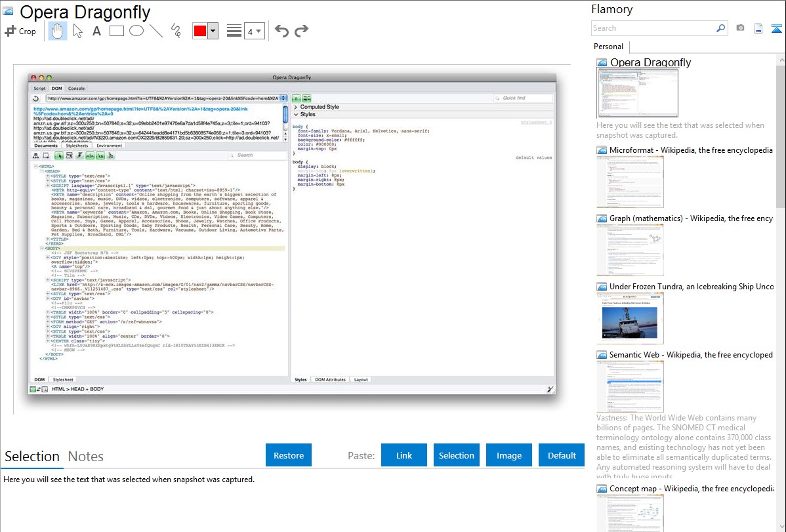Screen dimensions: 786x532
Task: Select the hand pan tool
Action: point(57,31)
